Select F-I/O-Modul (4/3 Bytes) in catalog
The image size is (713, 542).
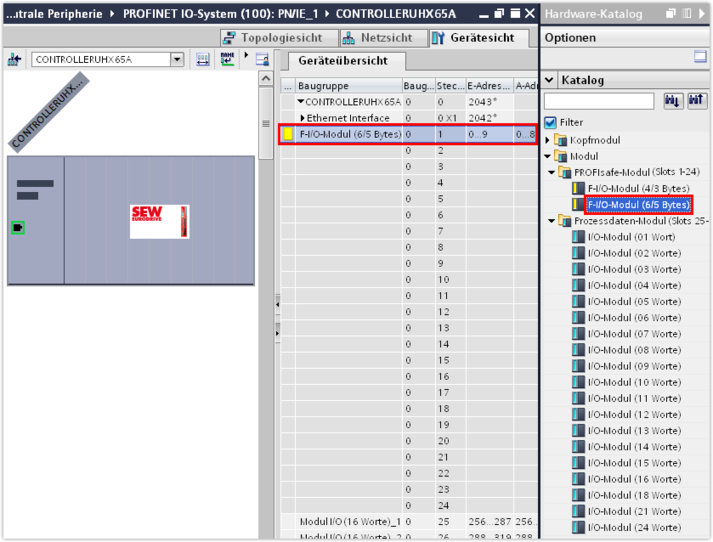pyautogui.click(x=638, y=188)
